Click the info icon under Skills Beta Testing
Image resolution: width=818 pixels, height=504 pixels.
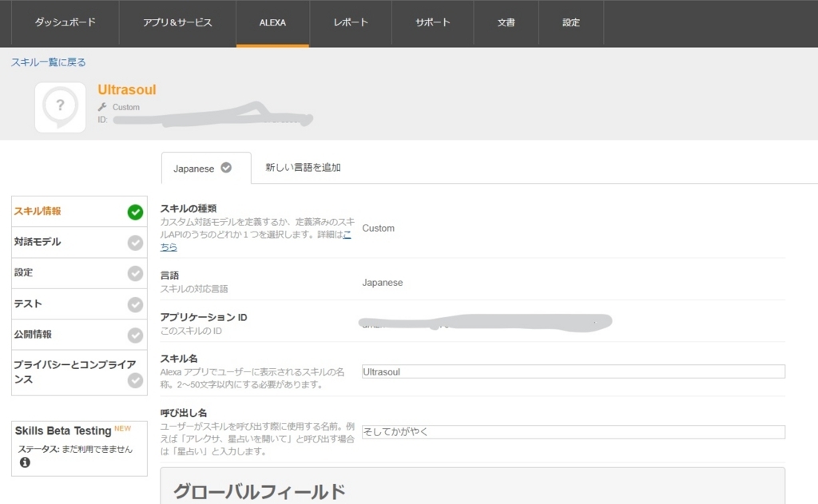[25, 462]
